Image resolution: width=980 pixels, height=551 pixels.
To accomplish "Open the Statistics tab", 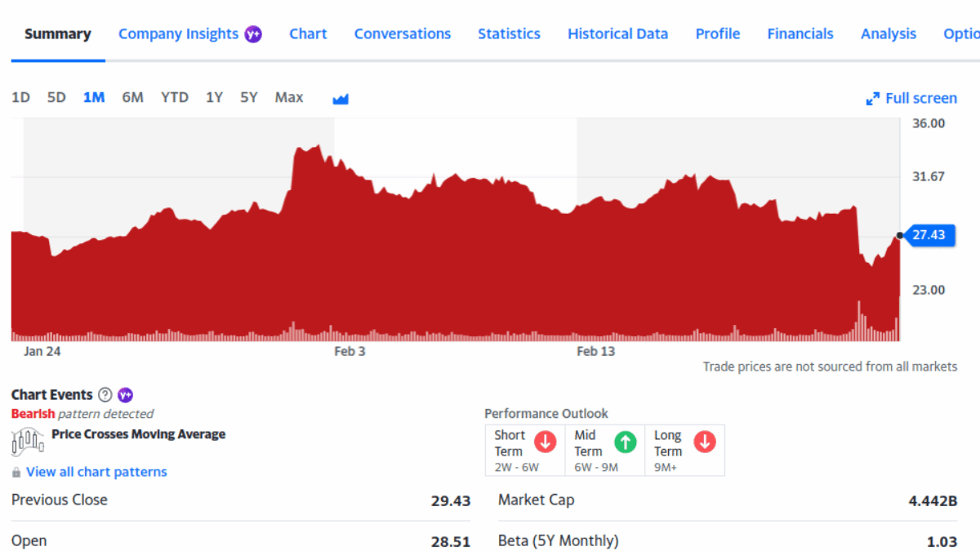I will [509, 34].
